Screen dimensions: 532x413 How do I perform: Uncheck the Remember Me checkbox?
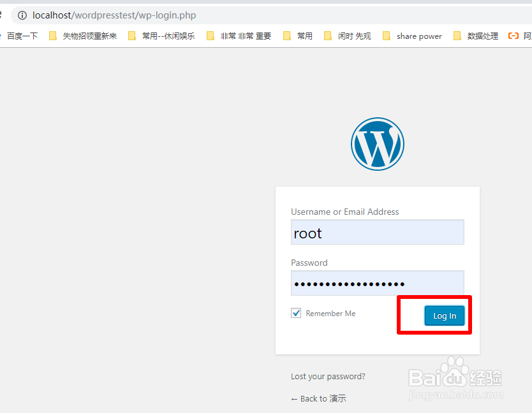point(296,313)
